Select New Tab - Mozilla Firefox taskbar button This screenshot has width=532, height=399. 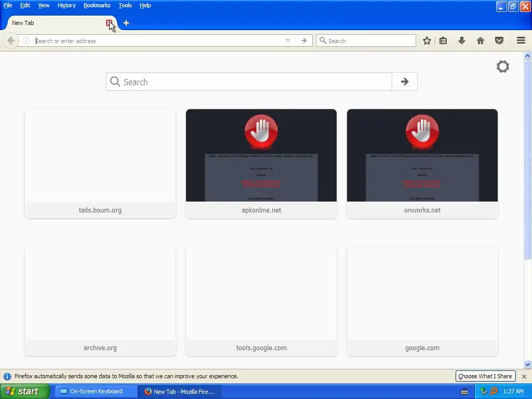coord(180,392)
